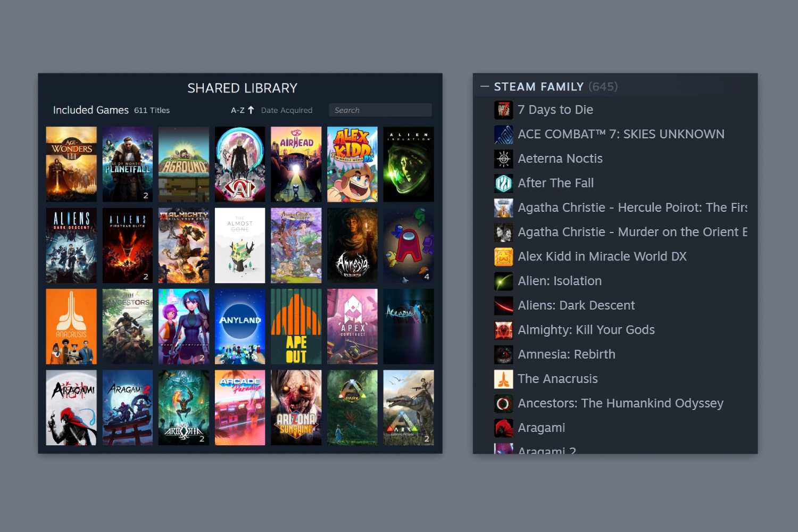Screen dimensions: 798x532
Task: Click the After The Fall icon
Action: click(x=503, y=182)
